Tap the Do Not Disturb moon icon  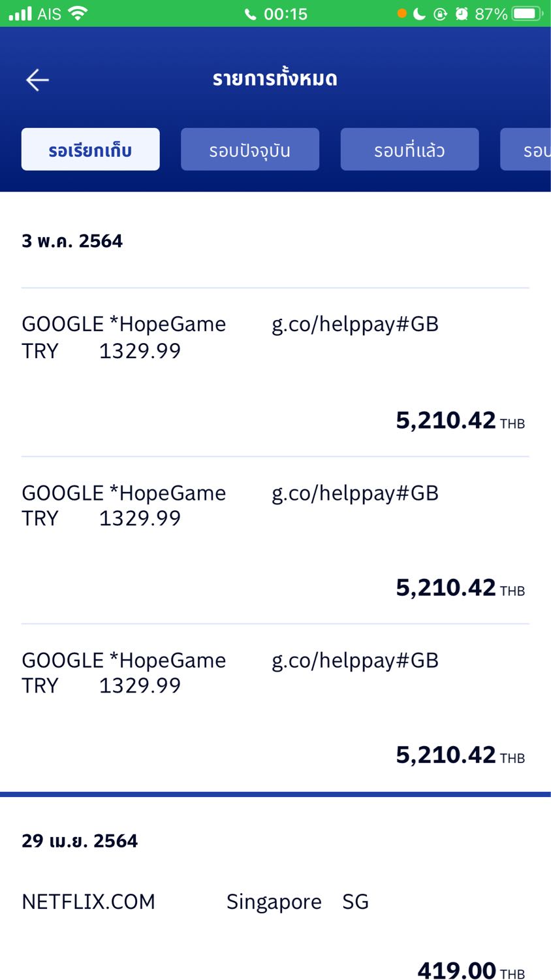(420, 14)
